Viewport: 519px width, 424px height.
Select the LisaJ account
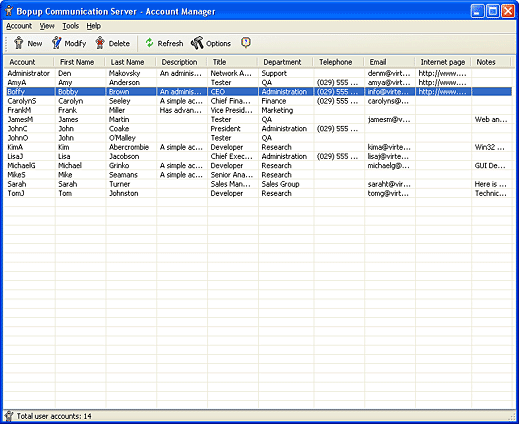coord(259,156)
